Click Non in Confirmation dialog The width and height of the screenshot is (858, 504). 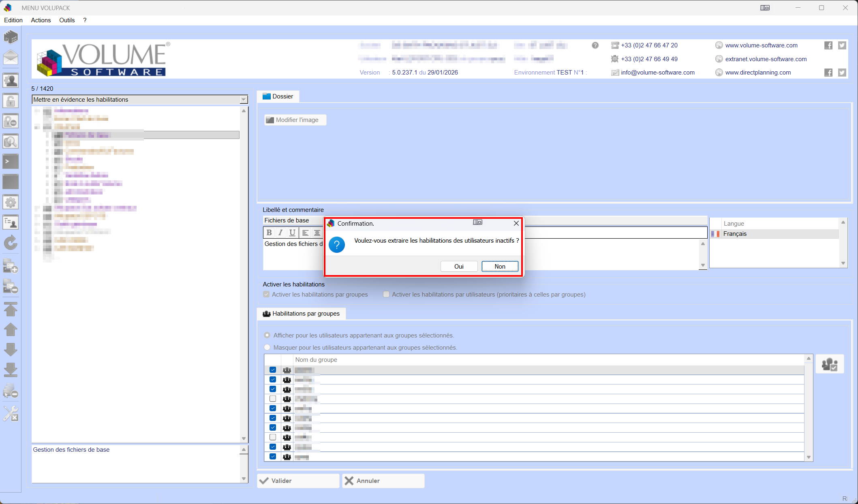point(500,267)
